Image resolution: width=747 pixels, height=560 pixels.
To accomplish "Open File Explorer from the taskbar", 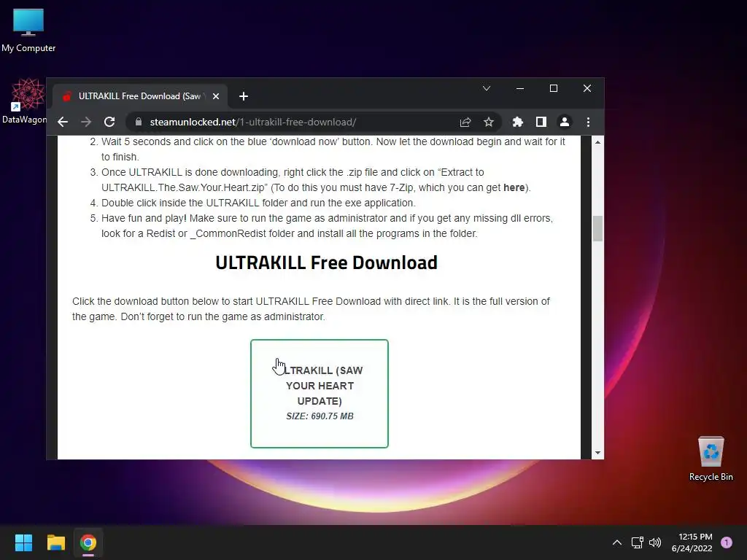I will pyautogui.click(x=55, y=542).
